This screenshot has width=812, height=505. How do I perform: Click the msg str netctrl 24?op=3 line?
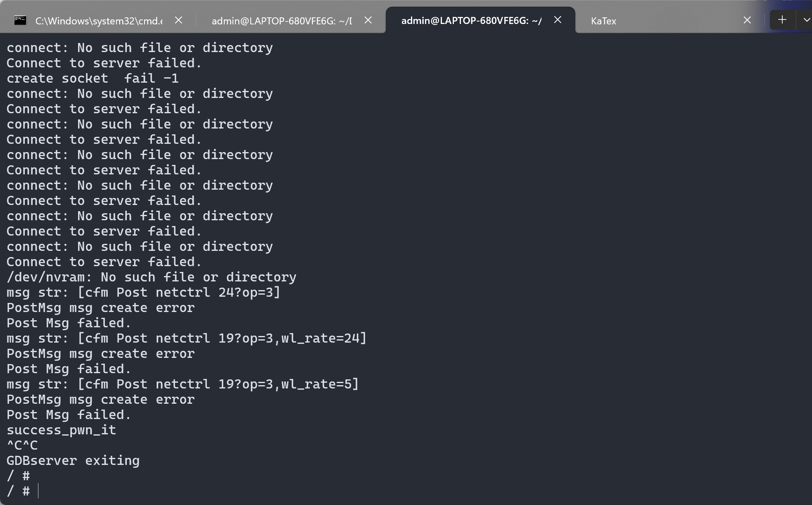143,292
